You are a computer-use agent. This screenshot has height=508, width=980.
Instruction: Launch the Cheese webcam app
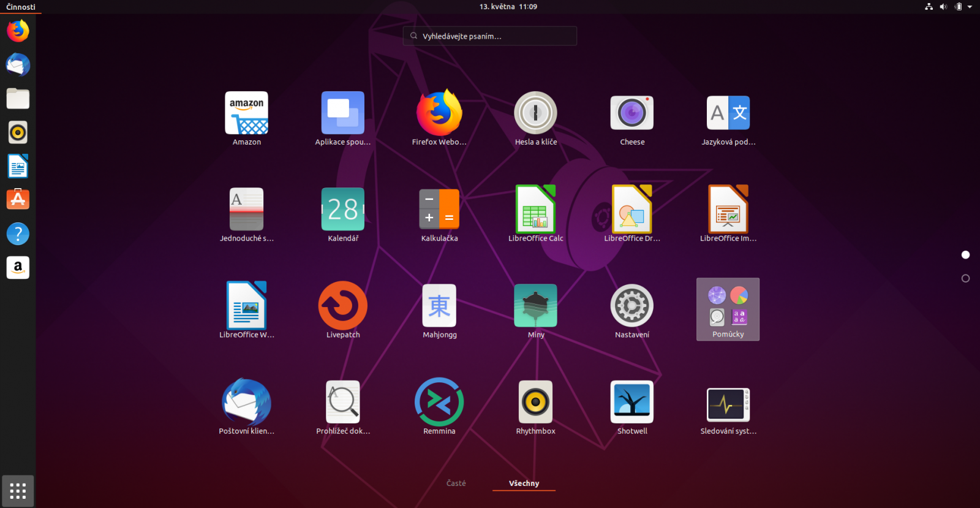pyautogui.click(x=632, y=119)
